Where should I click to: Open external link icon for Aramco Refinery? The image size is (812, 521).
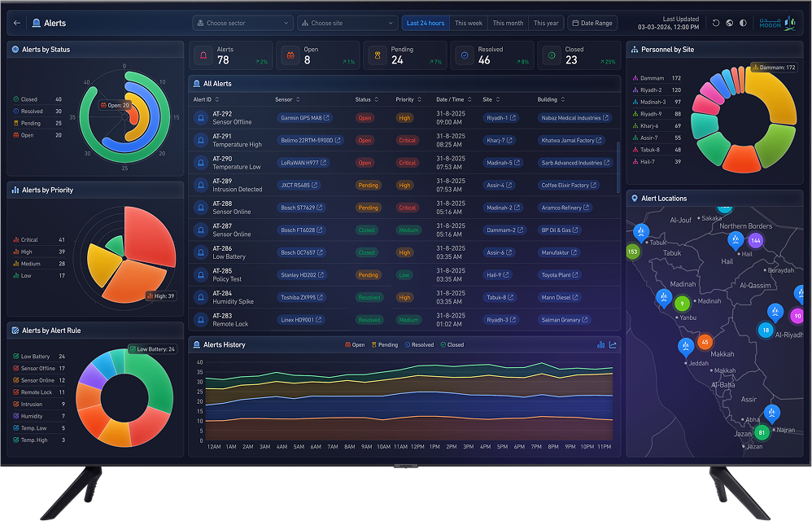(x=586, y=208)
